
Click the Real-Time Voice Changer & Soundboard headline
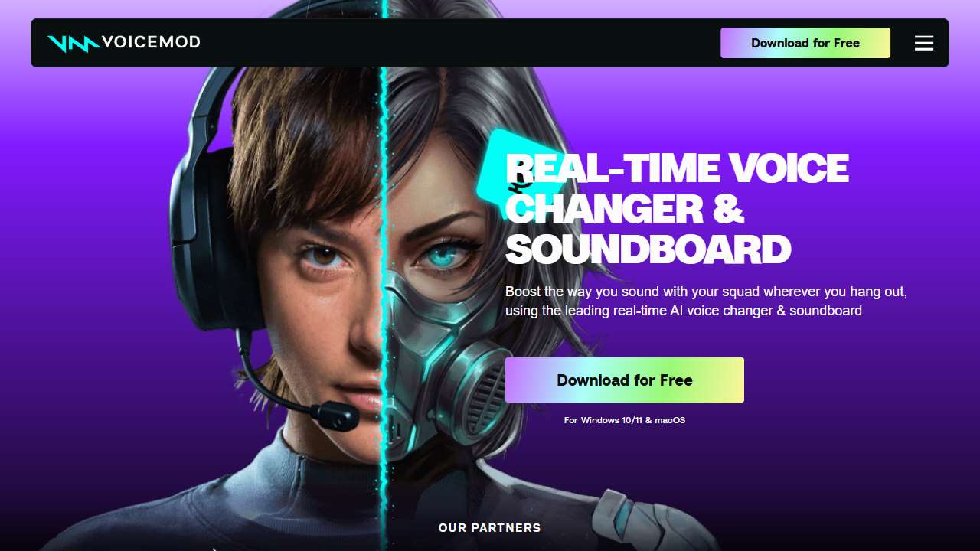[677, 209]
